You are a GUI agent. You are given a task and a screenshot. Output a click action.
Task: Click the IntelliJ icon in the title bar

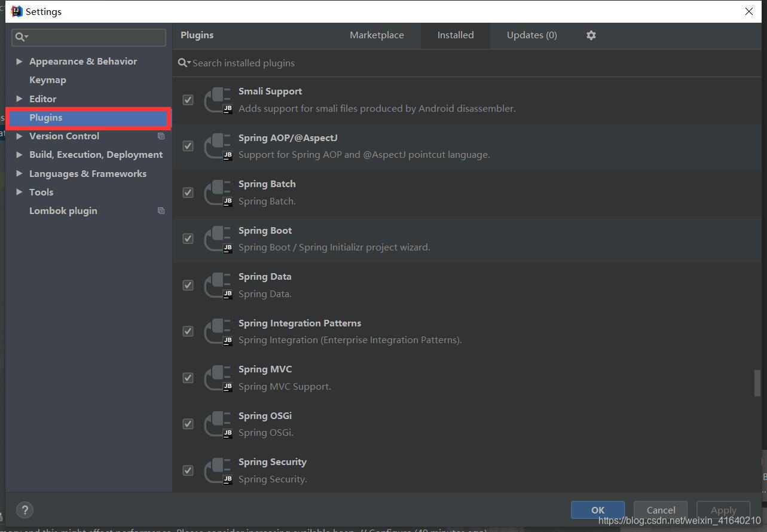coord(17,11)
